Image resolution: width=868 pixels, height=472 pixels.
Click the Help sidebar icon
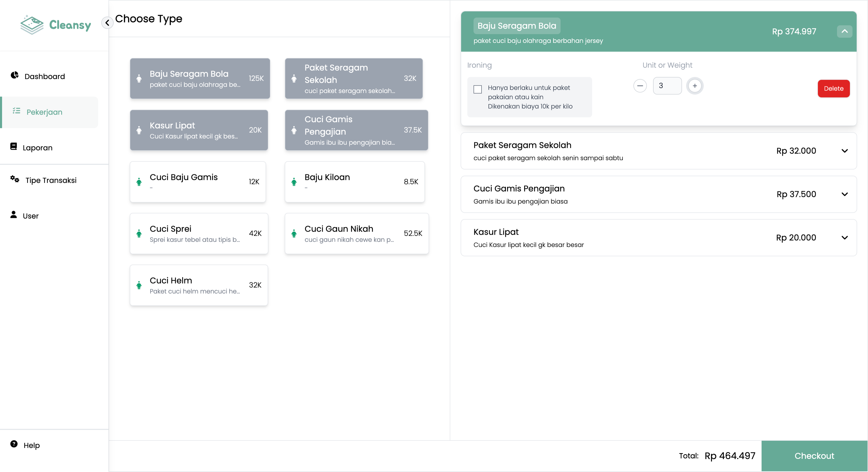click(x=14, y=444)
